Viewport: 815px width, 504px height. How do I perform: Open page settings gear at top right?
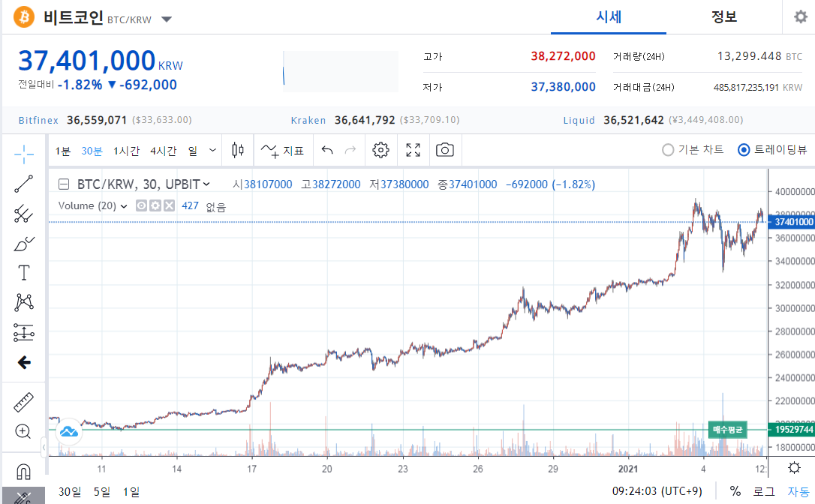(801, 17)
